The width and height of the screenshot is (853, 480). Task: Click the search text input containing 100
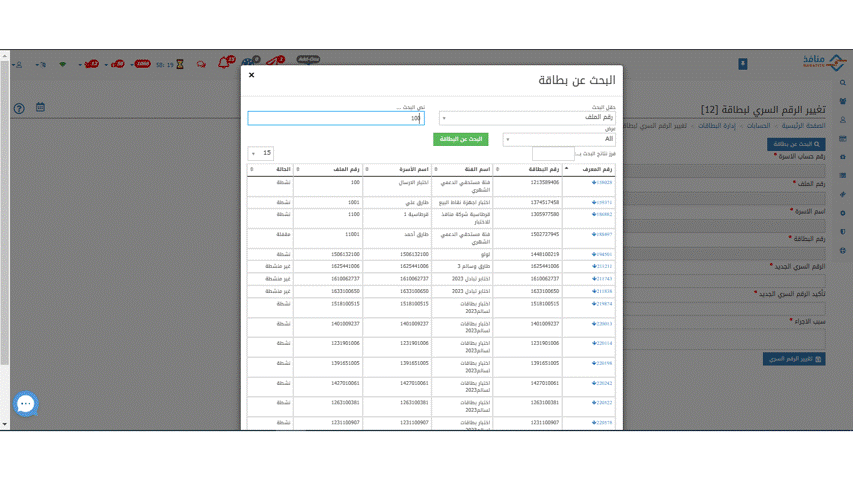[x=335, y=118]
